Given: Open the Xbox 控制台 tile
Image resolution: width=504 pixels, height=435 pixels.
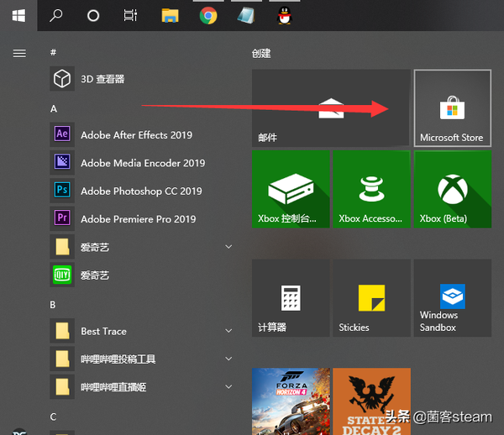Looking at the screenshot, I should pos(291,189).
